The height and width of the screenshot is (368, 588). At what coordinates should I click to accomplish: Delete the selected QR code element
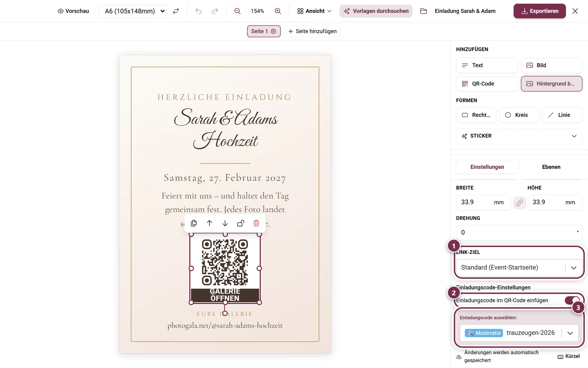click(x=256, y=223)
